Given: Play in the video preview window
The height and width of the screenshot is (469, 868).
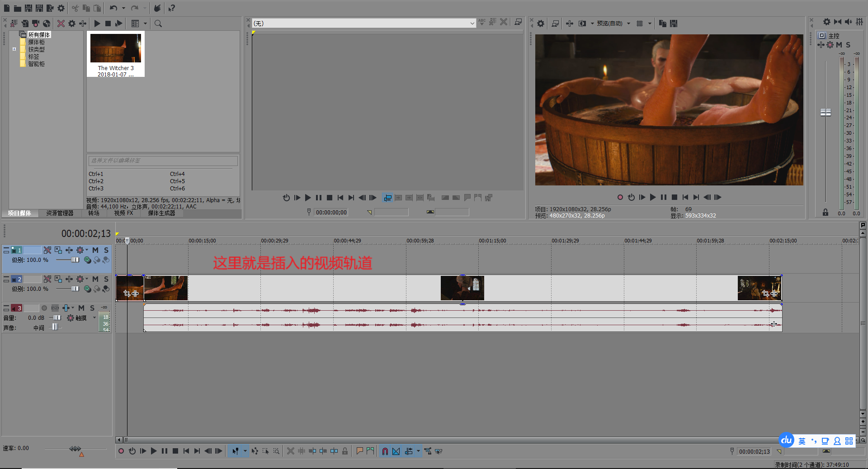Looking at the screenshot, I should coord(653,197).
